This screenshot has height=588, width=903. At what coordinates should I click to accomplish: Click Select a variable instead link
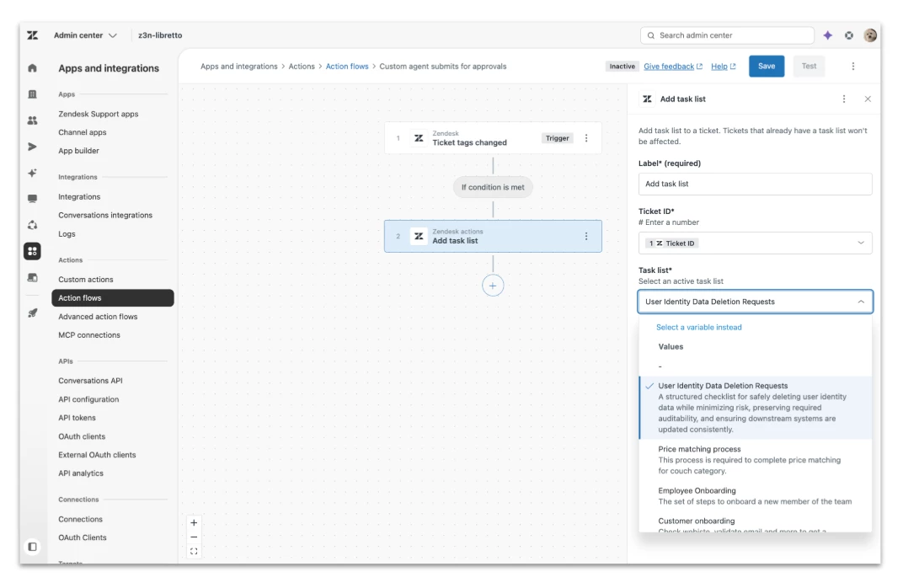(698, 327)
